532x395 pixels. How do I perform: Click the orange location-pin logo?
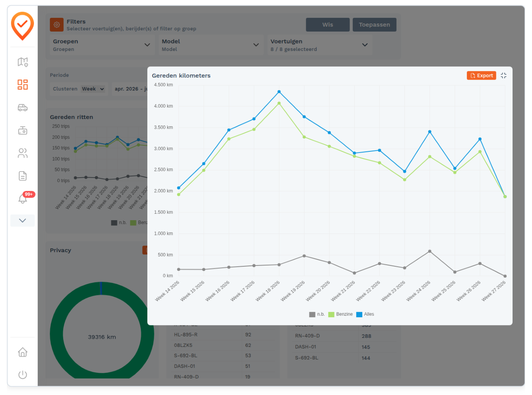point(22,26)
